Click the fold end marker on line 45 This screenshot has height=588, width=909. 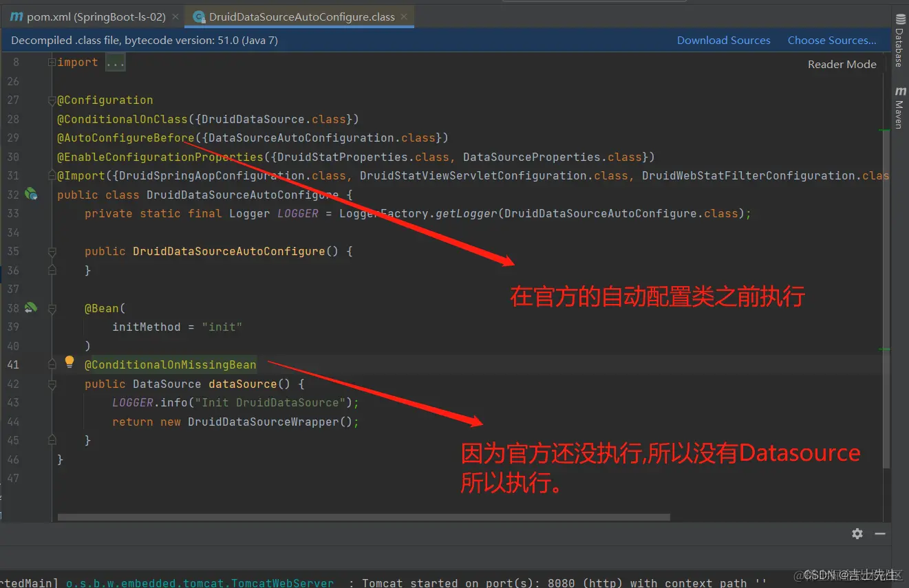click(x=52, y=441)
